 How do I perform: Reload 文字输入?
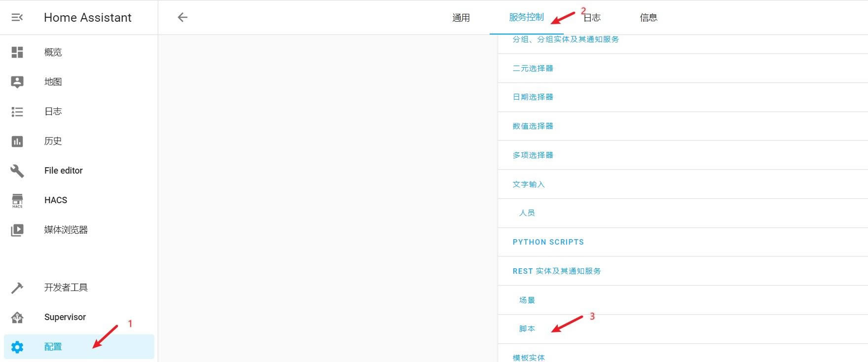click(529, 184)
